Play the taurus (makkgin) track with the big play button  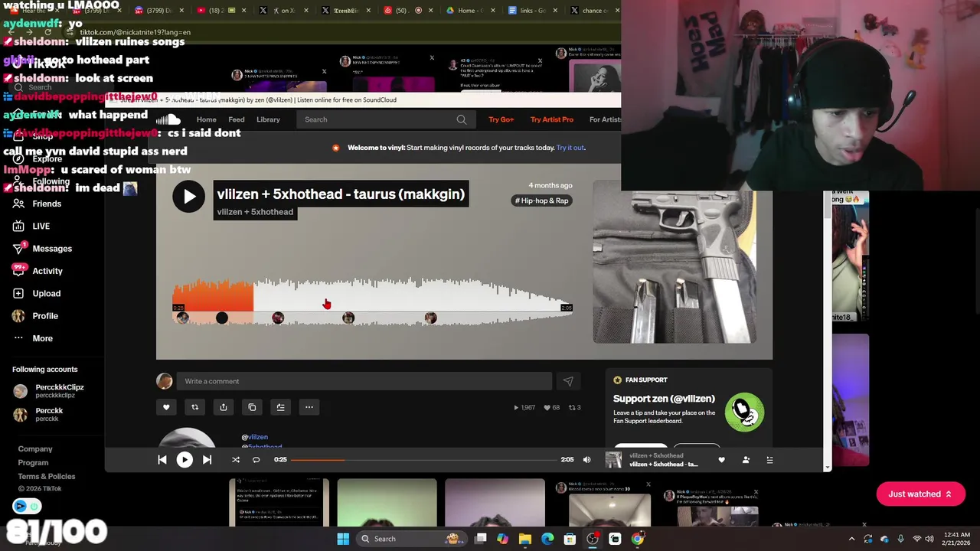point(188,196)
